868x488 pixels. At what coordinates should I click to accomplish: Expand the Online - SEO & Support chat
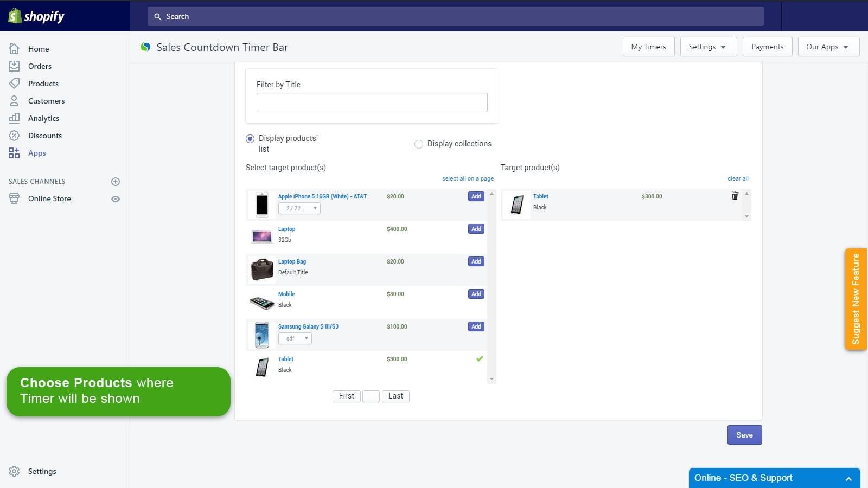point(775,478)
